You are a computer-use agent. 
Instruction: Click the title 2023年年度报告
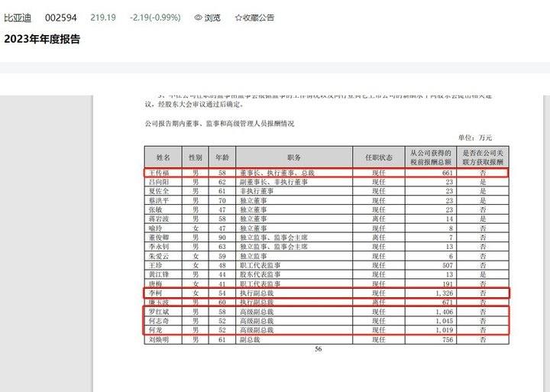tap(42, 39)
